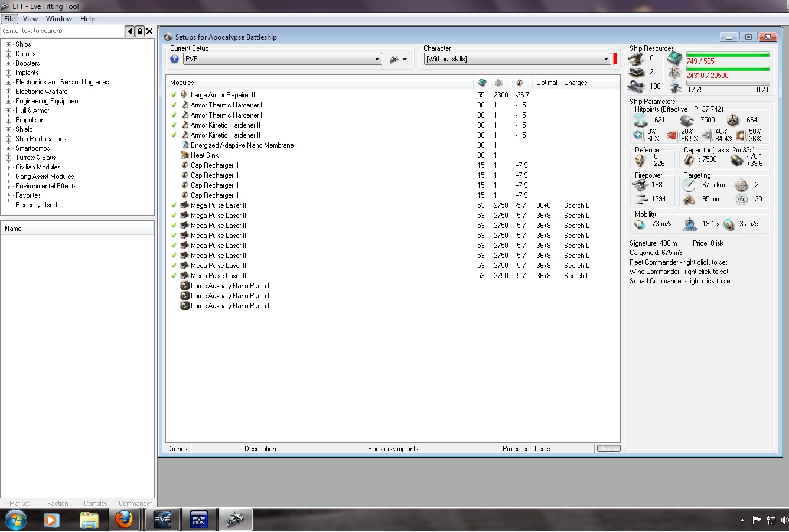Select the Large Armor Repairer II module icon

[x=184, y=94]
